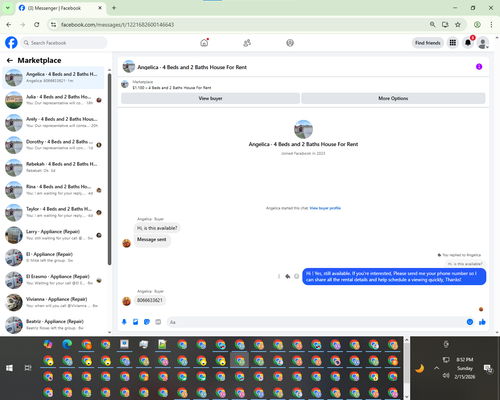This screenshot has height=400, width=500.
Task: Click the View buyer button
Action: pos(210,98)
